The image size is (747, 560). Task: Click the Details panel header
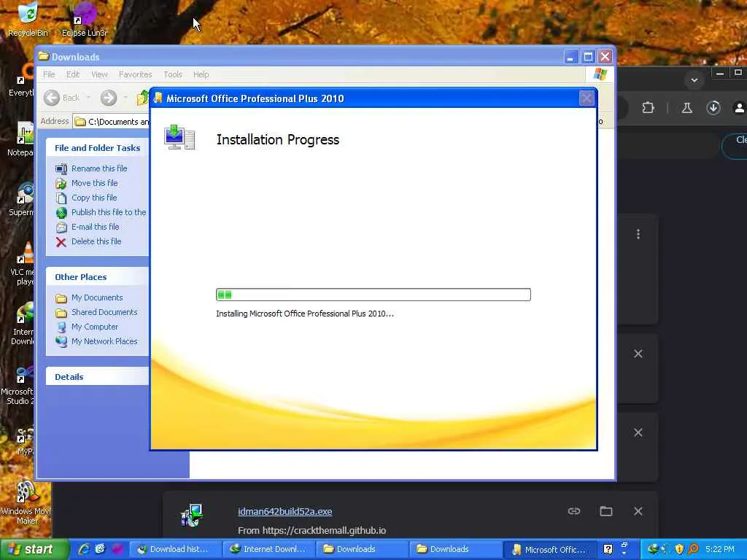click(97, 377)
